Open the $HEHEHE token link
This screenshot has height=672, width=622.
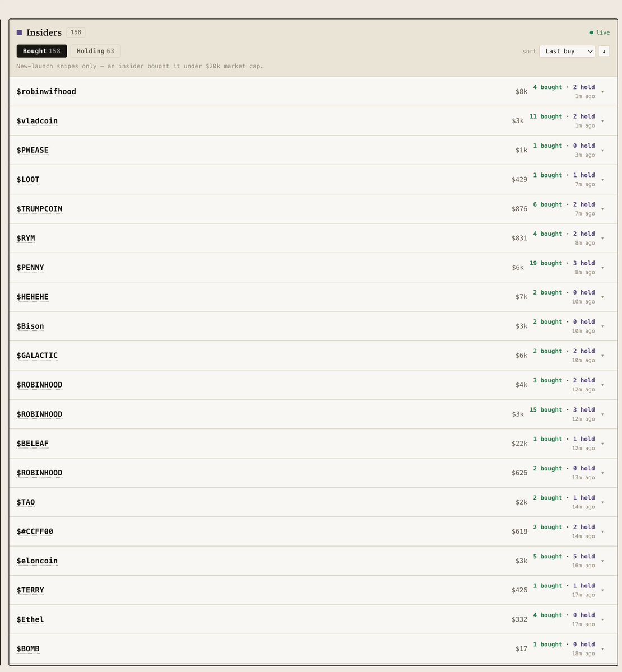point(33,297)
